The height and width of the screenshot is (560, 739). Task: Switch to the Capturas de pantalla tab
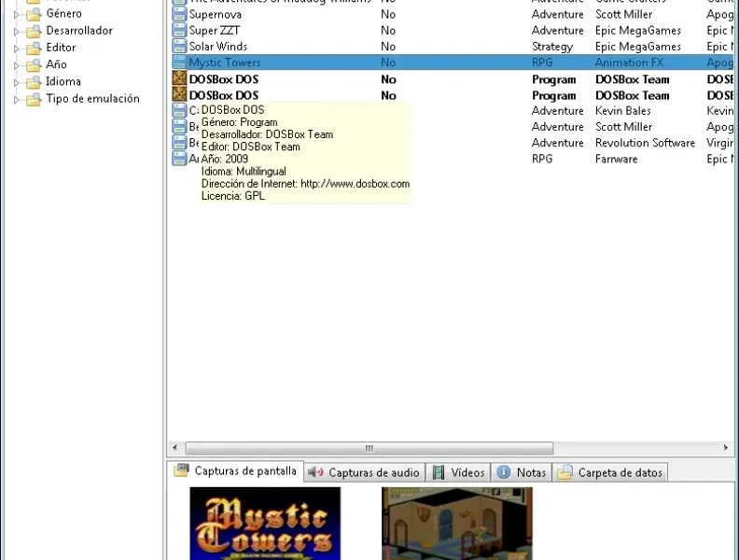[235, 471]
